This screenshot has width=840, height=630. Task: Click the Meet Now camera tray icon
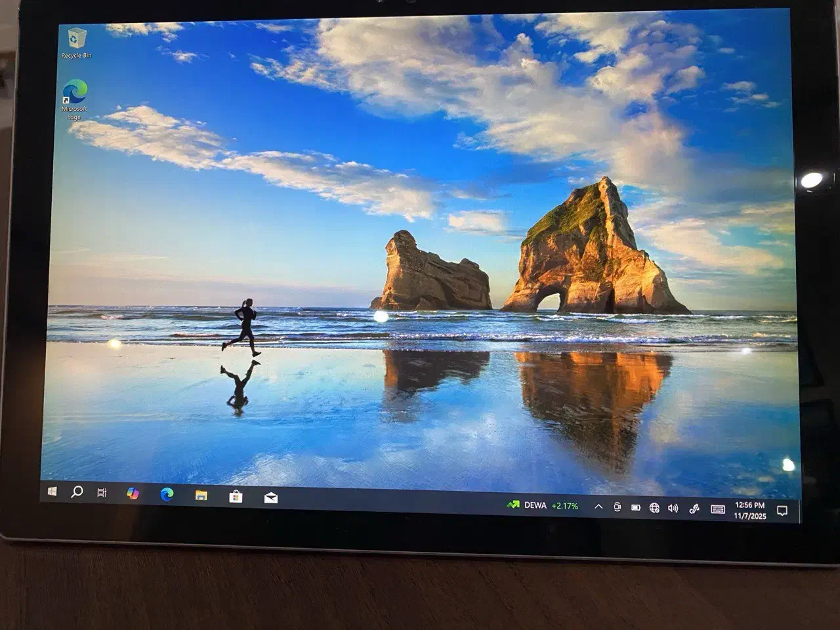coord(617,507)
